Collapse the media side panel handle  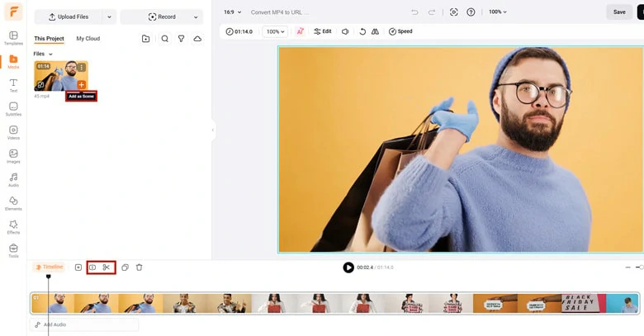pos(213,130)
